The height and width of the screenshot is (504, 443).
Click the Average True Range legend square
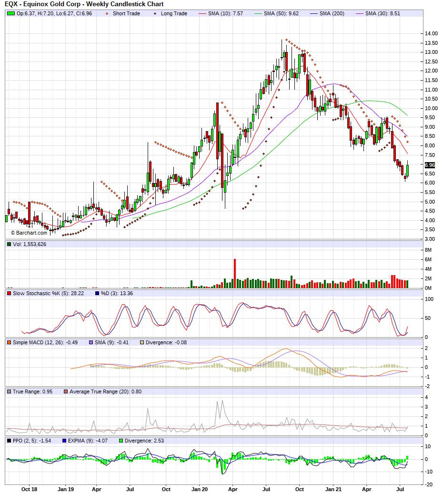point(66,392)
